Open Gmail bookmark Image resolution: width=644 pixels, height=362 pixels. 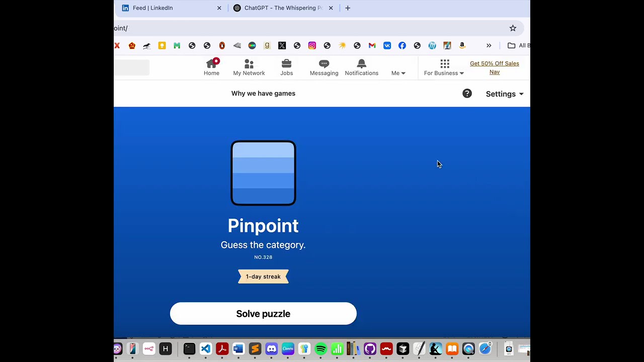pyautogui.click(x=372, y=46)
